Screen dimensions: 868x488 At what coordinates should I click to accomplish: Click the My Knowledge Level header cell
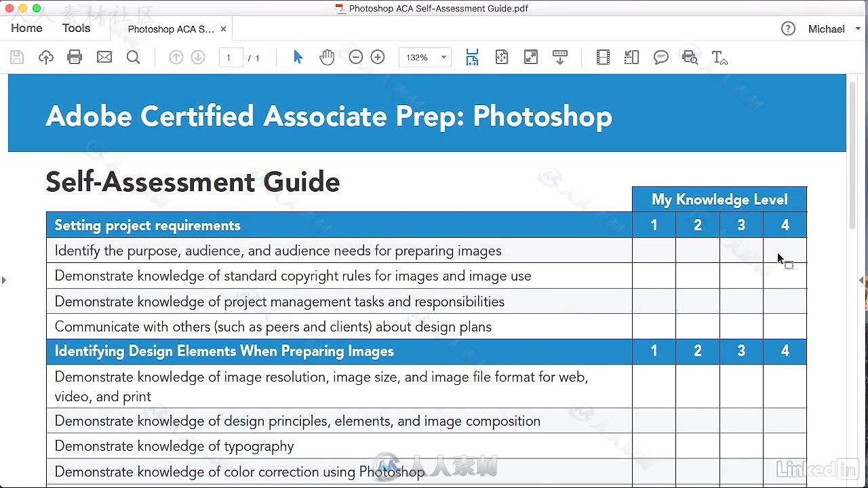pyautogui.click(x=719, y=199)
